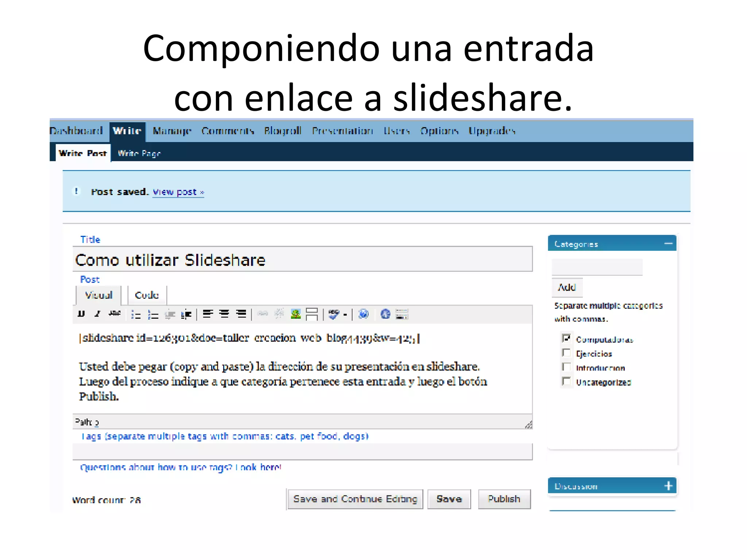The image size is (747, 560).
Task: Switch to the Visual editor tab
Action: (98, 295)
